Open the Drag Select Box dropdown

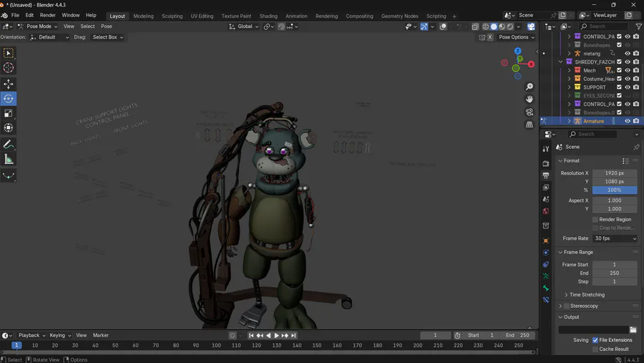coord(107,37)
